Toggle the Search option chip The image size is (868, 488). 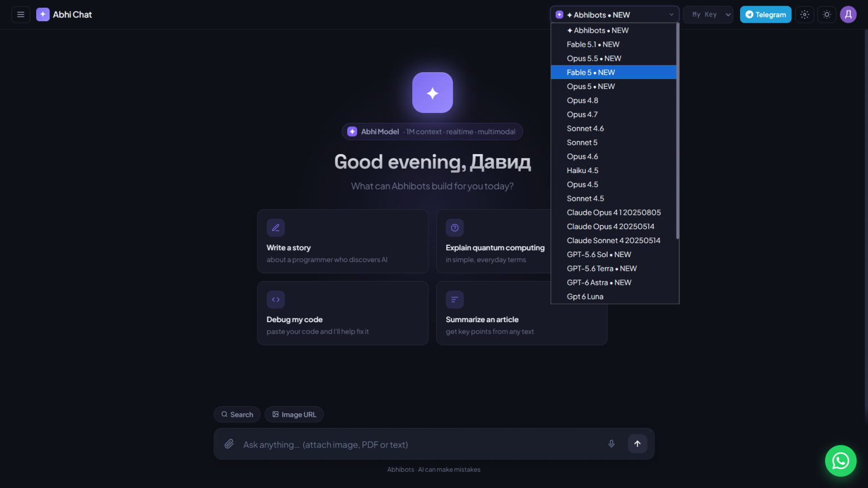(237, 415)
